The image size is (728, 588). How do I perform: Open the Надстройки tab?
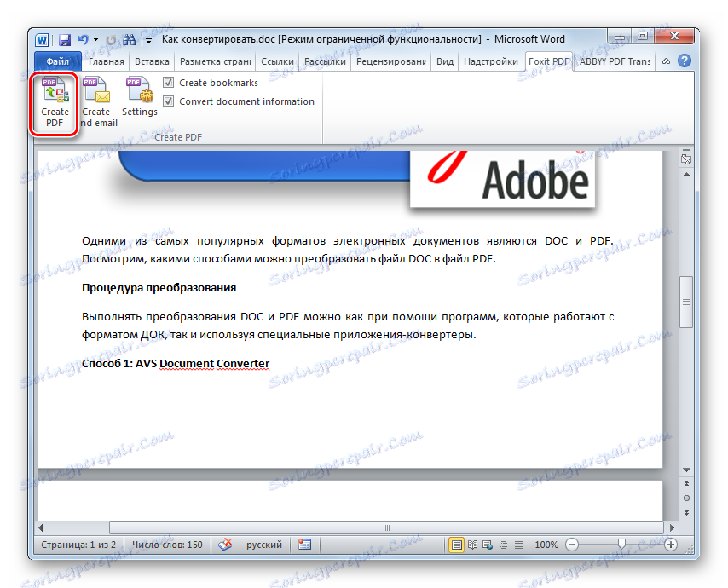pyautogui.click(x=491, y=61)
